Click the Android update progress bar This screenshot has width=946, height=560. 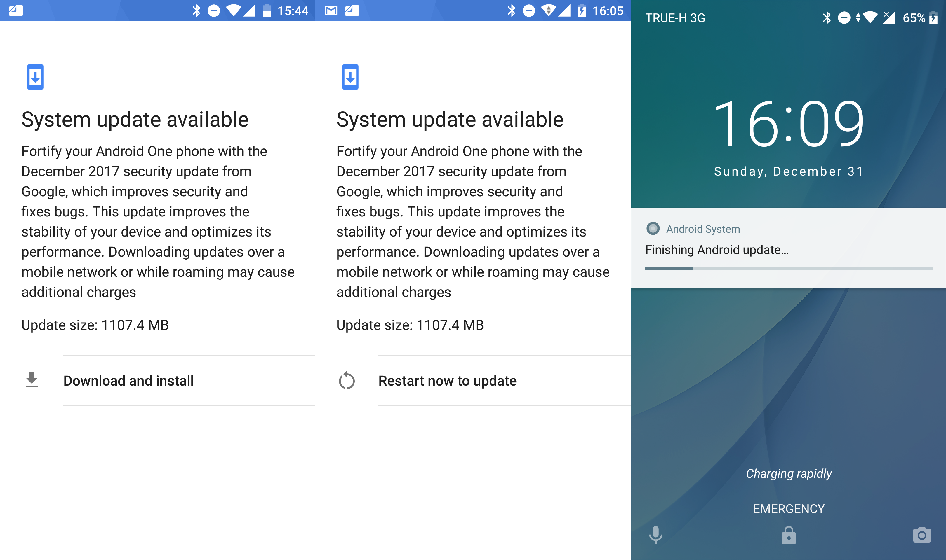[x=789, y=269]
